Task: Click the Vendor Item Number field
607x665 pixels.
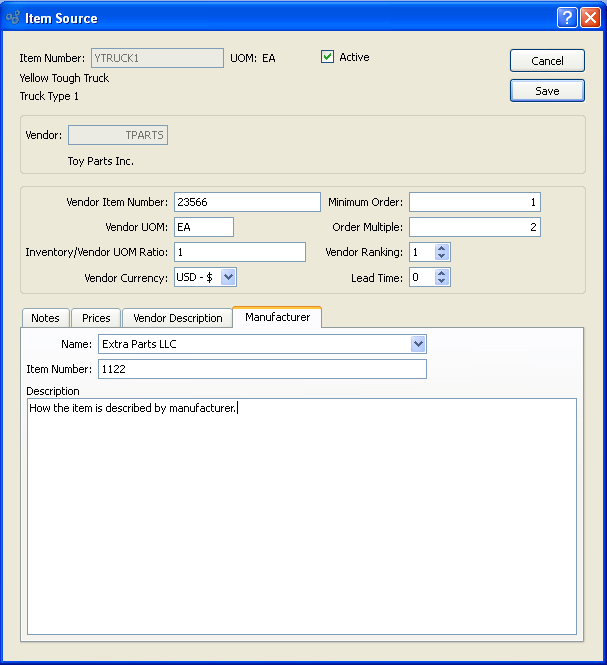Action: point(247,202)
